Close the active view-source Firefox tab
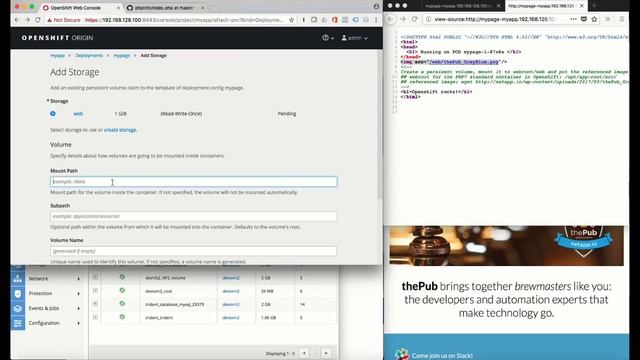The width and height of the screenshot is (640, 360). (582, 6)
